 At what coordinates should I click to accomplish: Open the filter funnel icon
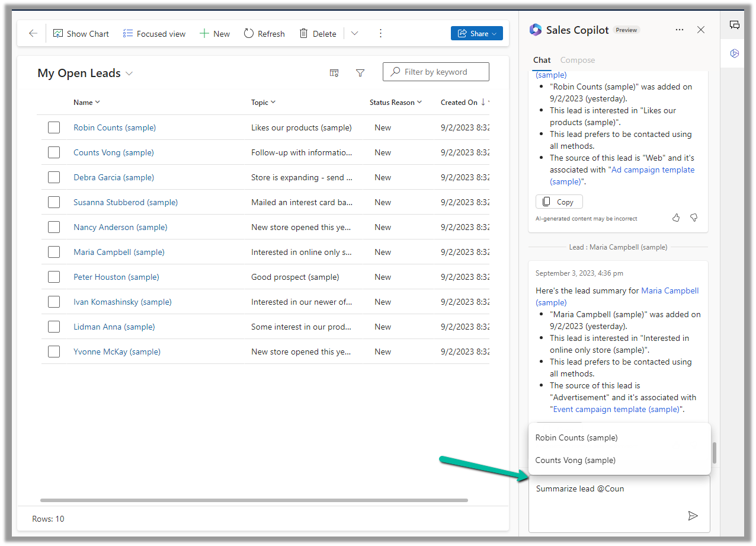(x=360, y=73)
